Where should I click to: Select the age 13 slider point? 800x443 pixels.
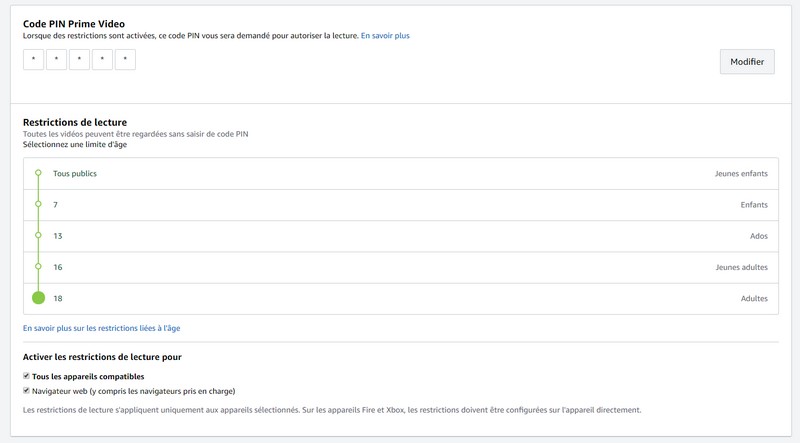(x=38, y=236)
